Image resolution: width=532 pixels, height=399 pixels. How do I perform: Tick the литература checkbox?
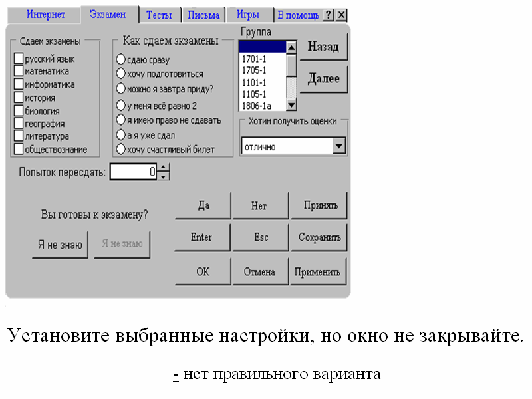tap(19, 136)
